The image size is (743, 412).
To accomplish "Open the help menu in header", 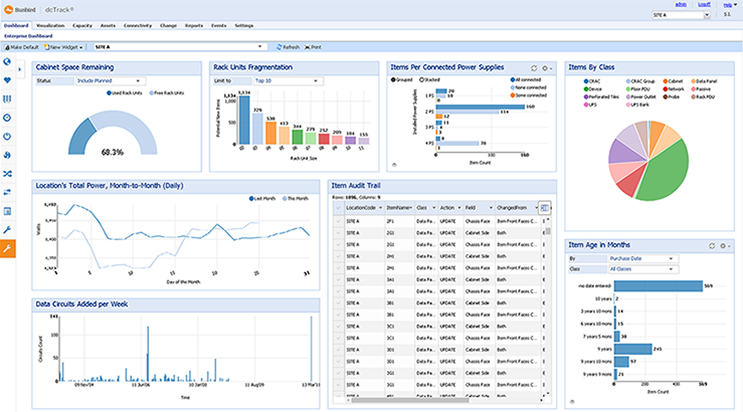I will (x=729, y=5).
